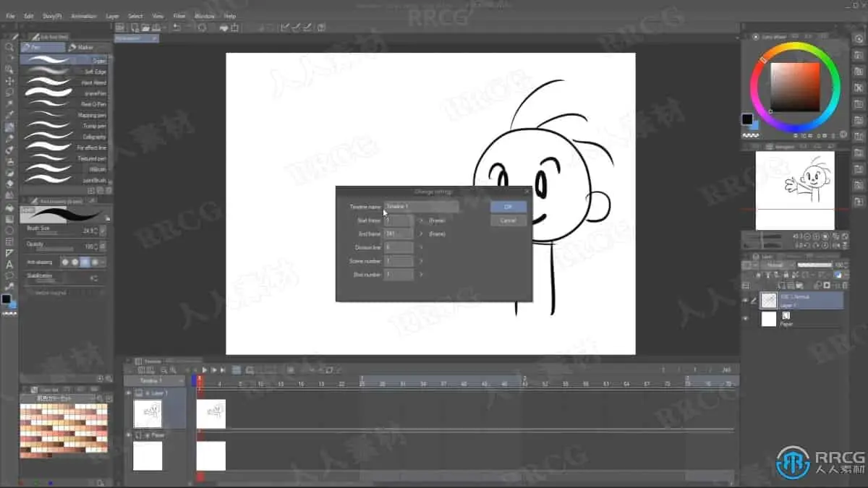
Task: Select the Zoom magnifier tool
Action: click(x=9, y=47)
